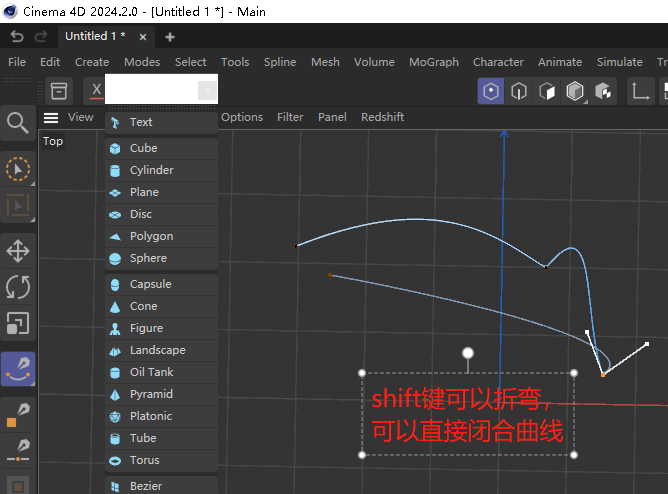This screenshot has width=668, height=494.
Task: Choose Bezier from the command list
Action: coord(161,486)
